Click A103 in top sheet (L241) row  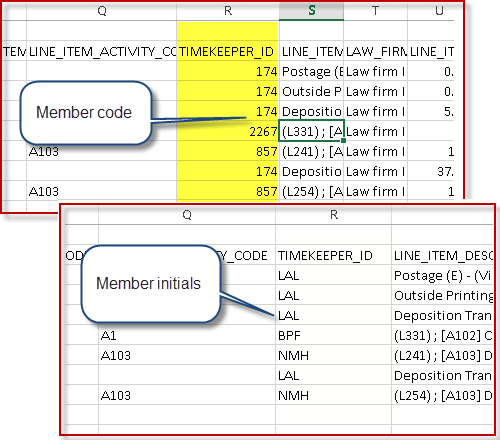click(x=101, y=151)
